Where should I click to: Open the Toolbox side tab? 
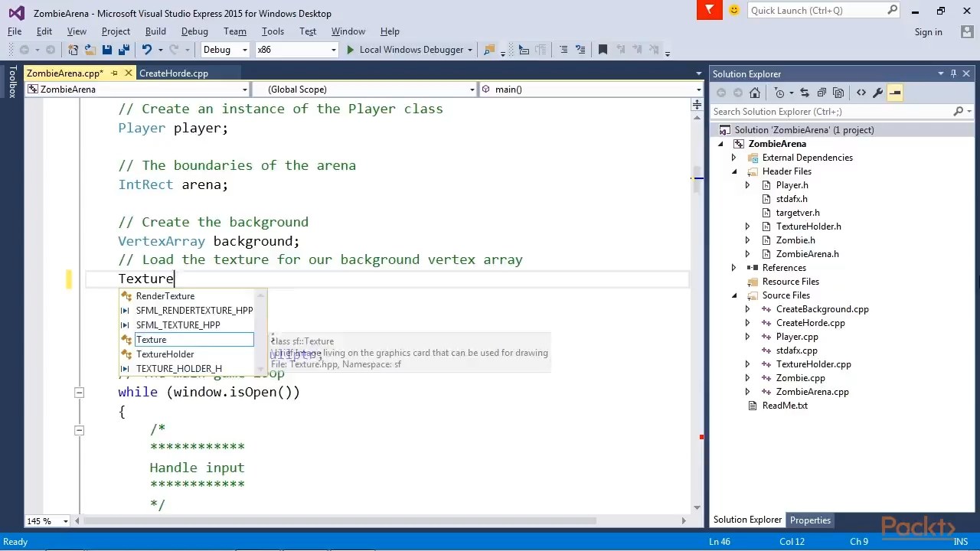click(x=12, y=82)
